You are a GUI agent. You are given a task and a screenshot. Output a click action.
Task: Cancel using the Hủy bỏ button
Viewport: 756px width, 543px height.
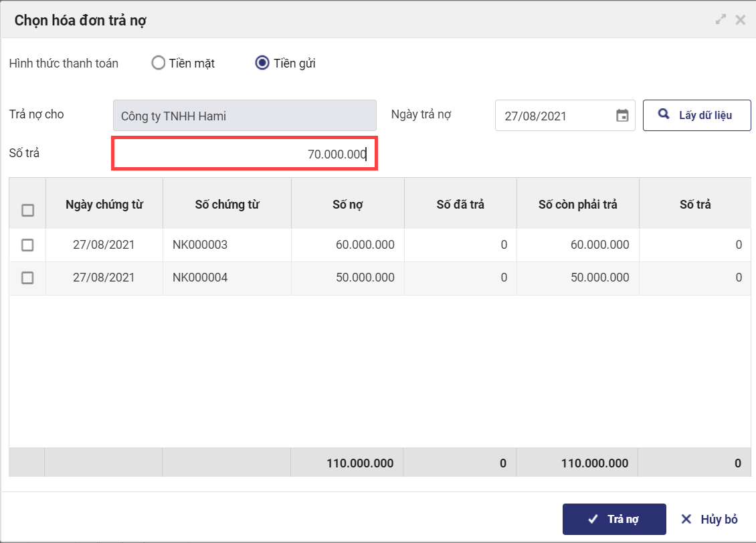[709, 519]
